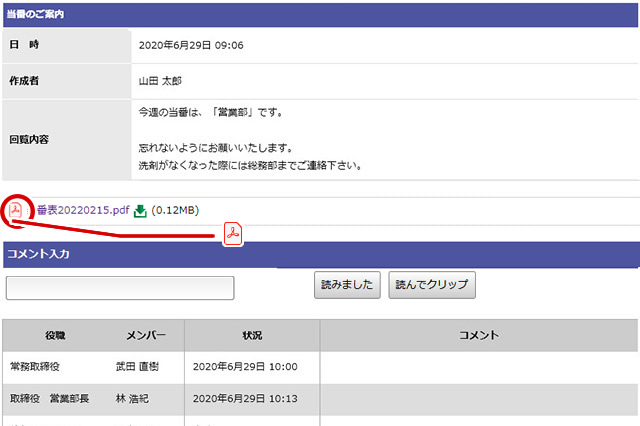
Task: Click the date value 2020年6月29日 09:06
Action: click(x=191, y=45)
